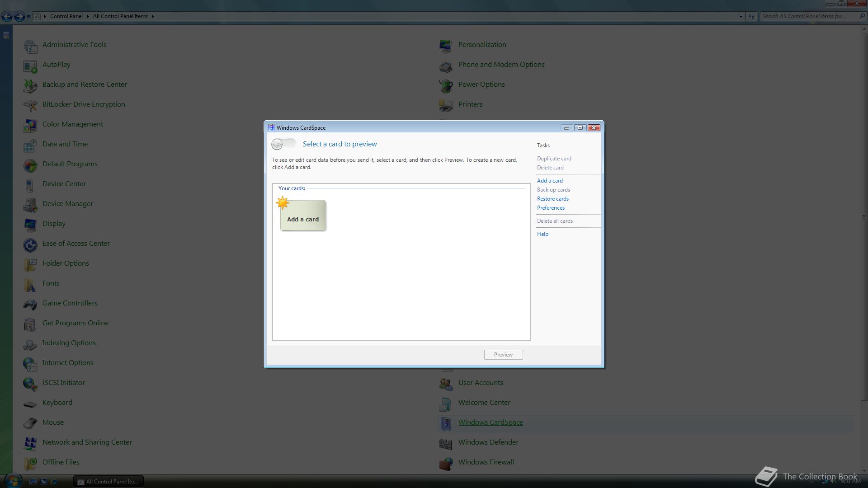Open the recent pages dropdown arrow
The width and height of the screenshot is (868, 488).
tap(28, 17)
